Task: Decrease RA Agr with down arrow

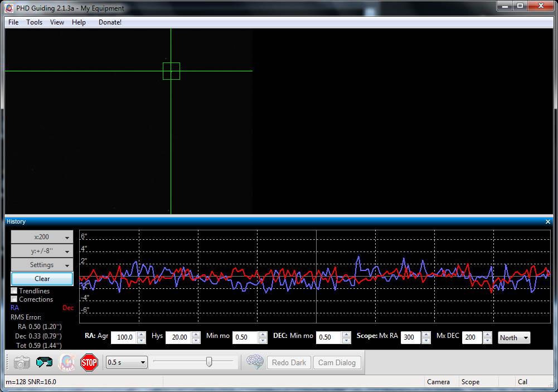Action: coord(141,340)
